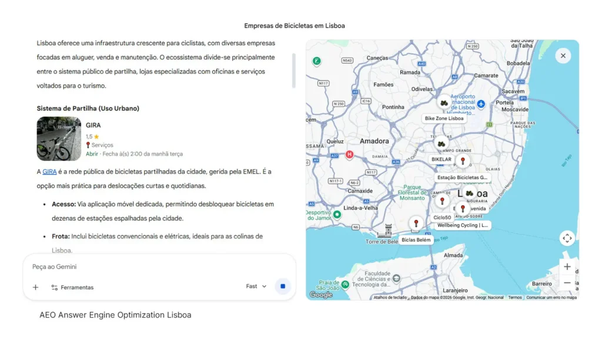Click the Parque Florestal de Monsanto label
Image resolution: width=602 pixels, height=364 pixels.
pyautogui.click(x=412, y=193)
